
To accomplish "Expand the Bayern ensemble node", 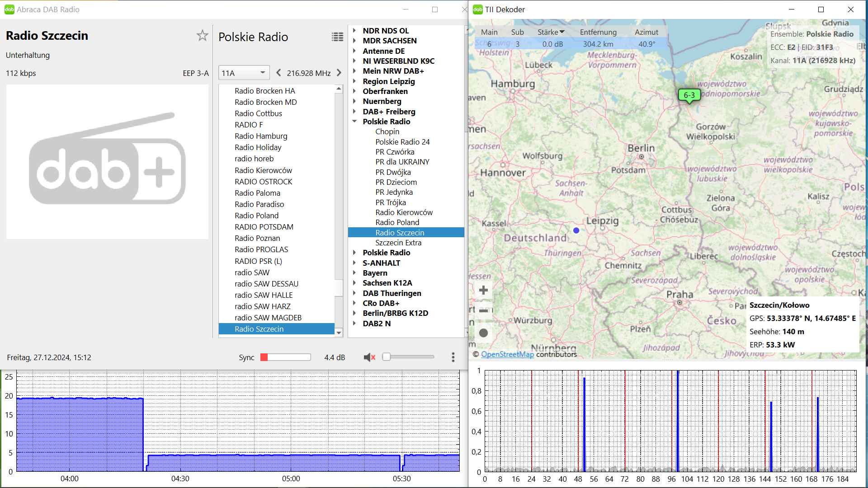I will [354, 273].
